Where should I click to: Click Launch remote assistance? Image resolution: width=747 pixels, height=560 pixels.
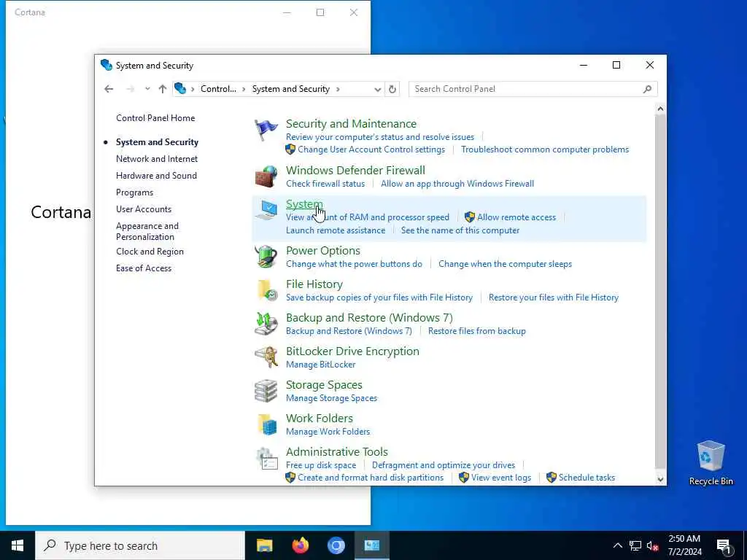336,230
